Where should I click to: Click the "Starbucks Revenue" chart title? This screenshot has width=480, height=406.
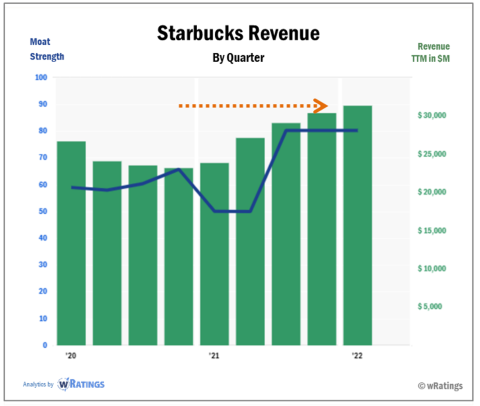pos(238,33)
